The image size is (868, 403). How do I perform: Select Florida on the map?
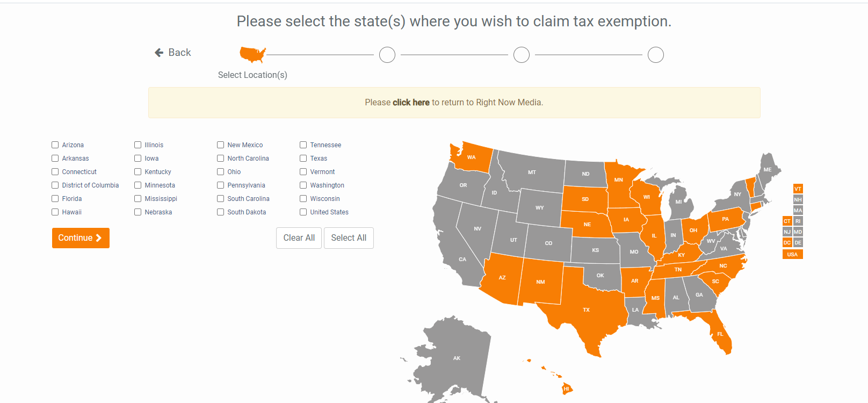click(720, 334)
